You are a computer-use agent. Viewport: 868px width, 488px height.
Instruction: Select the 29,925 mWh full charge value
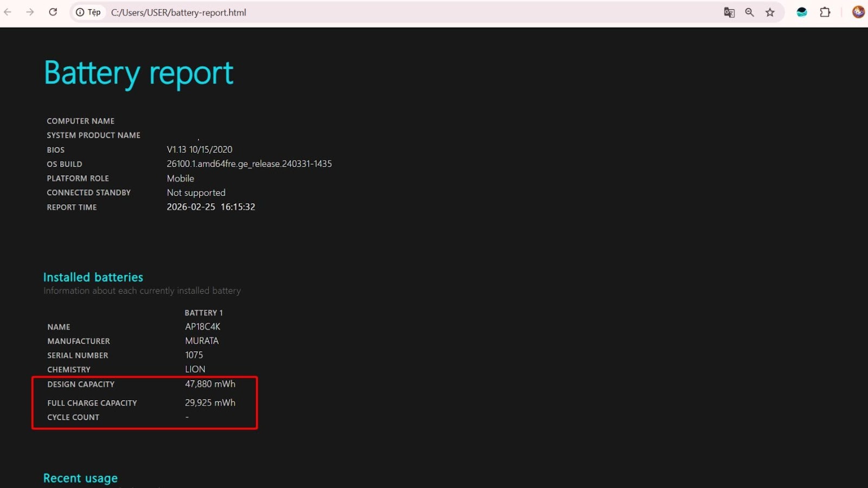click(210, 403)
